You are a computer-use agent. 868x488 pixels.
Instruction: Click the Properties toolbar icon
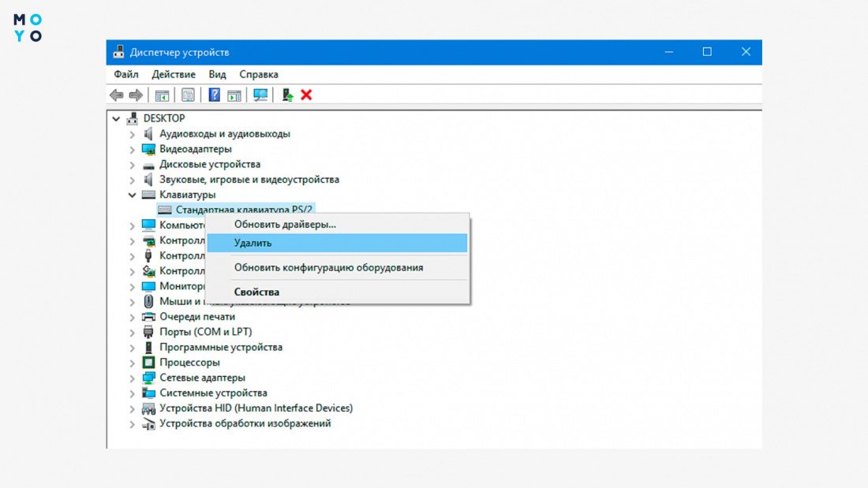pos(189,95)
